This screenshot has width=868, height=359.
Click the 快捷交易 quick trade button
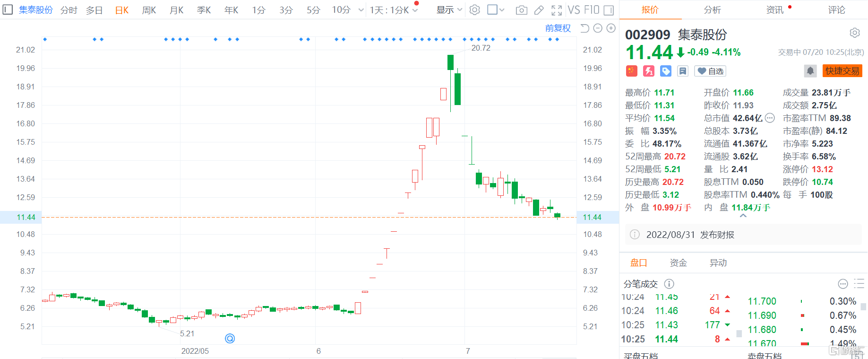tap(842, 71)
